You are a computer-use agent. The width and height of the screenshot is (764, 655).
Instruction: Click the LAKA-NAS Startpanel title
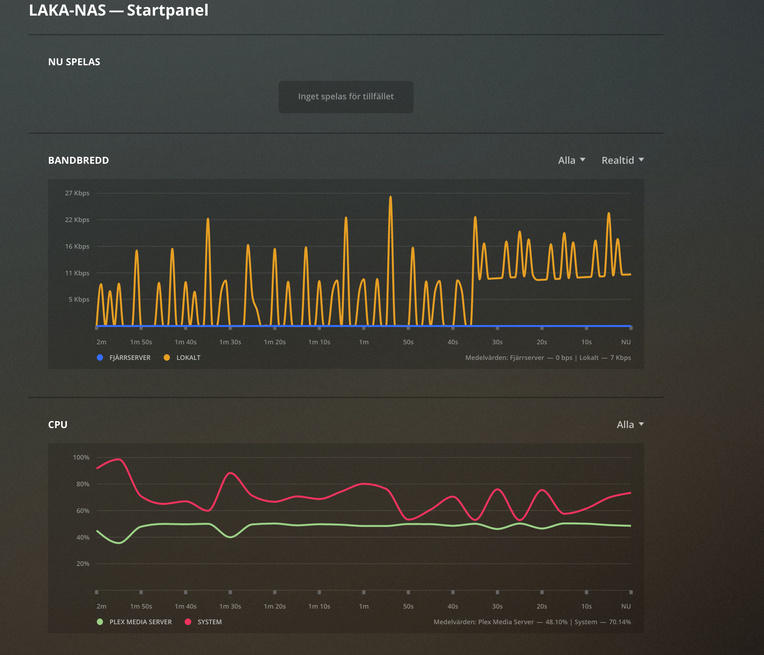[118, 10]
